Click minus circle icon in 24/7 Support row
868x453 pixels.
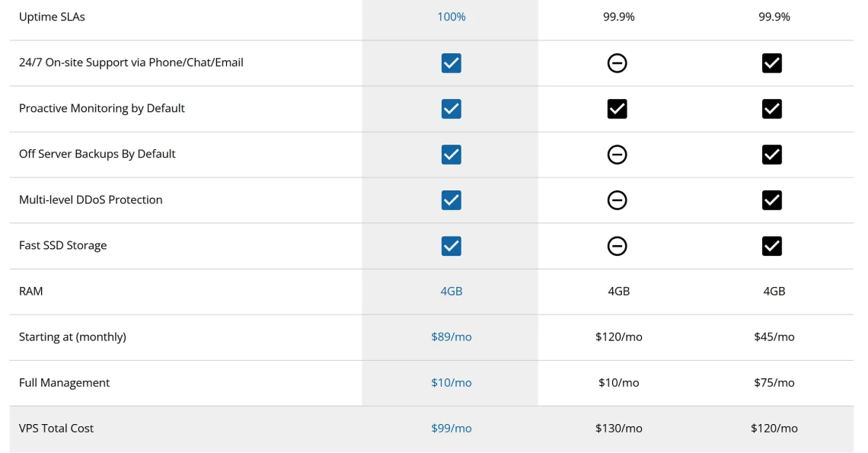(617, 63)
